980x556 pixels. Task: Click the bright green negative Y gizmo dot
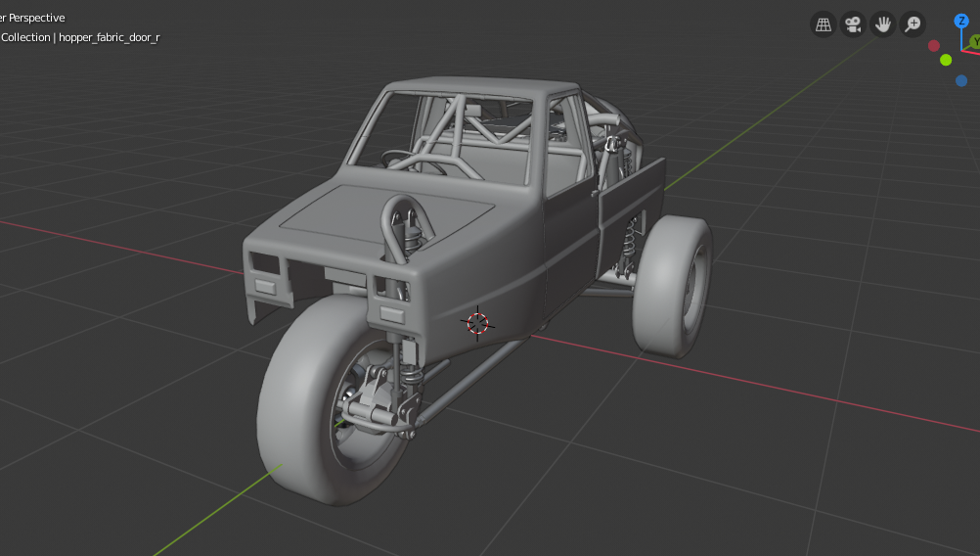(946, 60)
